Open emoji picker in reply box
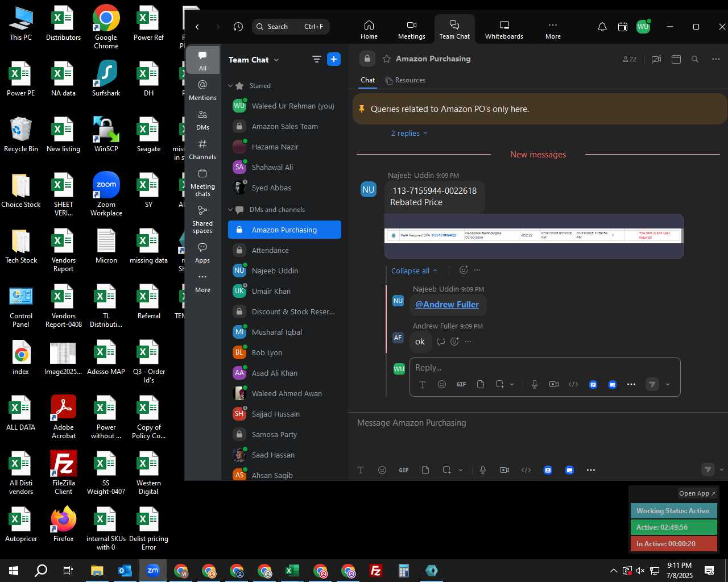The width and height of the screenshot is (728, 582). tap(442, 384)
